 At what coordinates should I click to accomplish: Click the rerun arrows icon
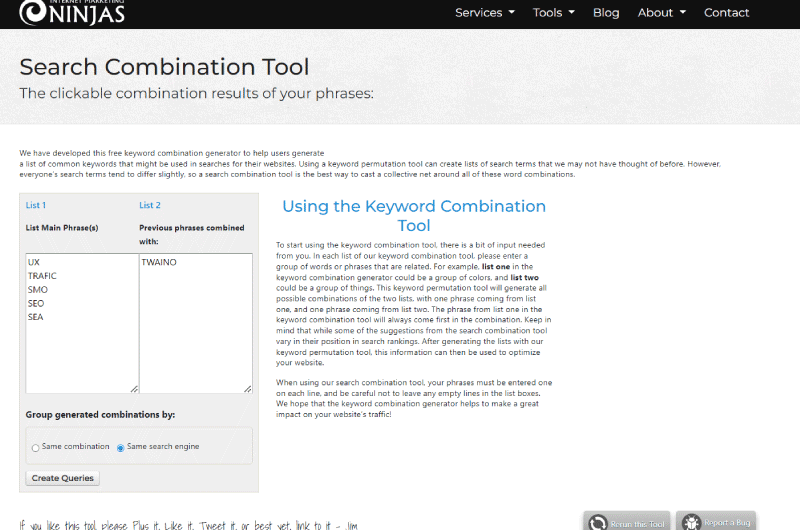click(x=597, y=523)
